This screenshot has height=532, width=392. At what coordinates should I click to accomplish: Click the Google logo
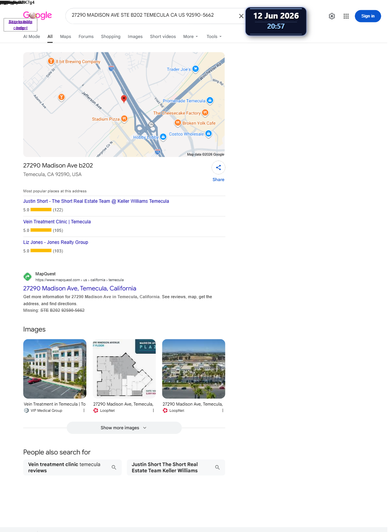[x=38, y=16]
